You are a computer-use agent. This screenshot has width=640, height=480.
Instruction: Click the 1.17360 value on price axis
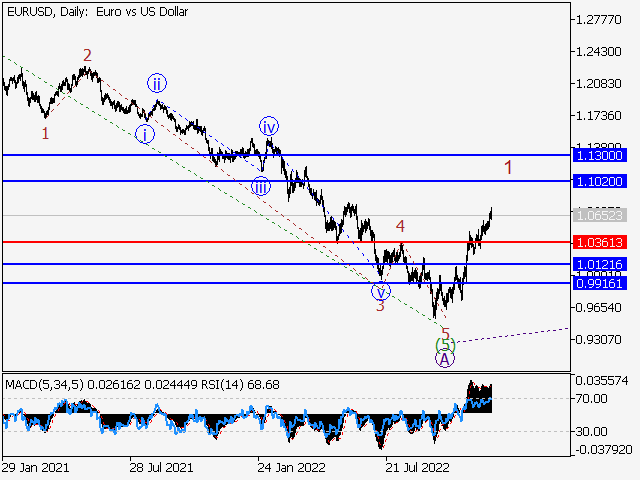[x=598, y=116]
